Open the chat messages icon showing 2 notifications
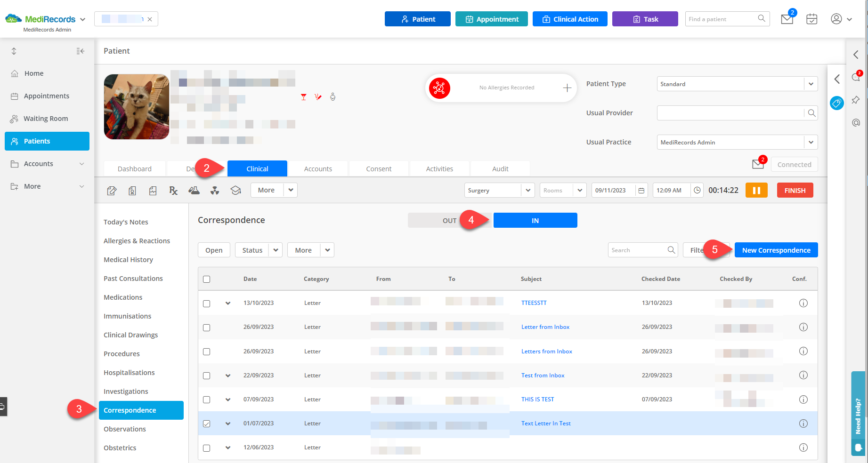This screenshot has height=463, width=868. click(856, 78)
